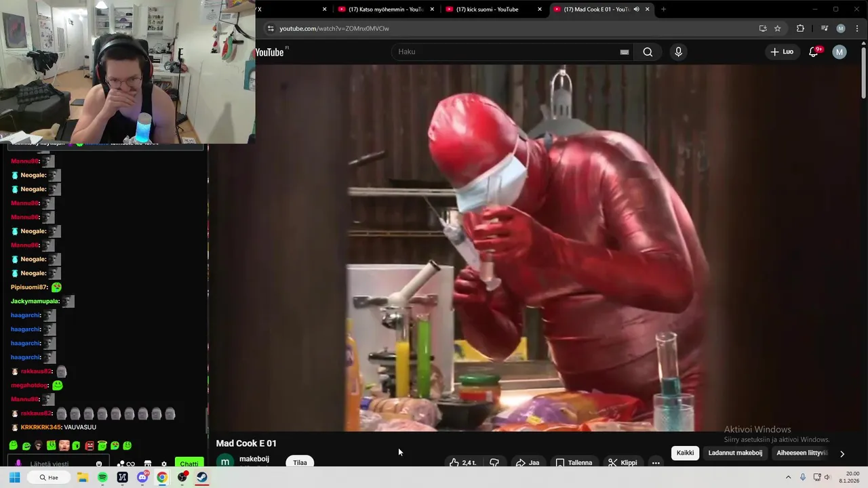Open the volume speaker tray icon
The height and width of the screenshot is (488, 868).
coord(827,477)
